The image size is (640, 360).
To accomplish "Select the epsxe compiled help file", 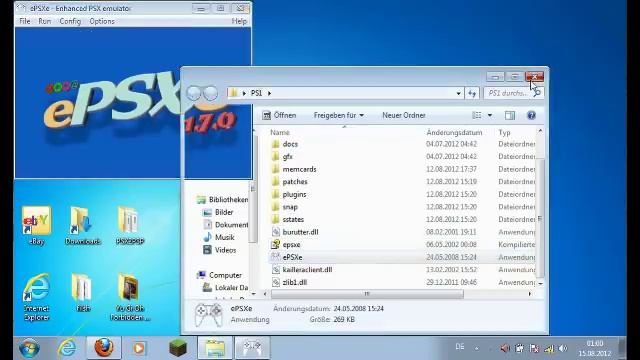I will [291, 245].
